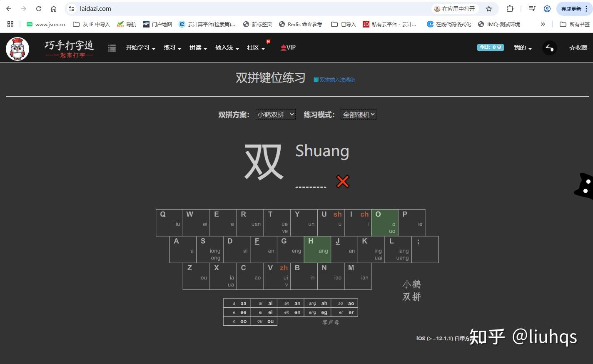Open the browser extensions puzzle icon
593x364 pixels.
click(x=510, y=9)
